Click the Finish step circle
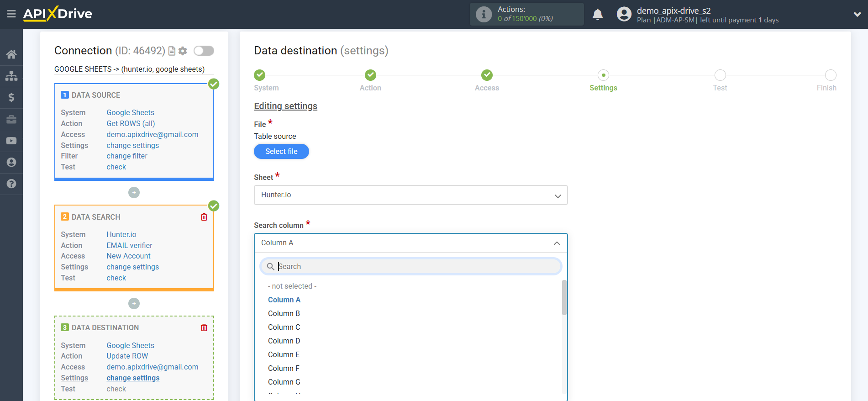The height and width of the screenshot is (401, 868). click(831, 75)
